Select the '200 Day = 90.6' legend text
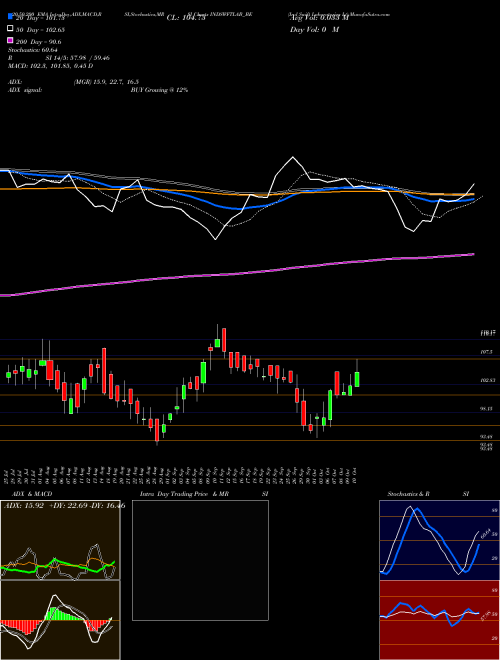This screenshot has width=500, height=660. pyautogui.click(x=38, y=42)
